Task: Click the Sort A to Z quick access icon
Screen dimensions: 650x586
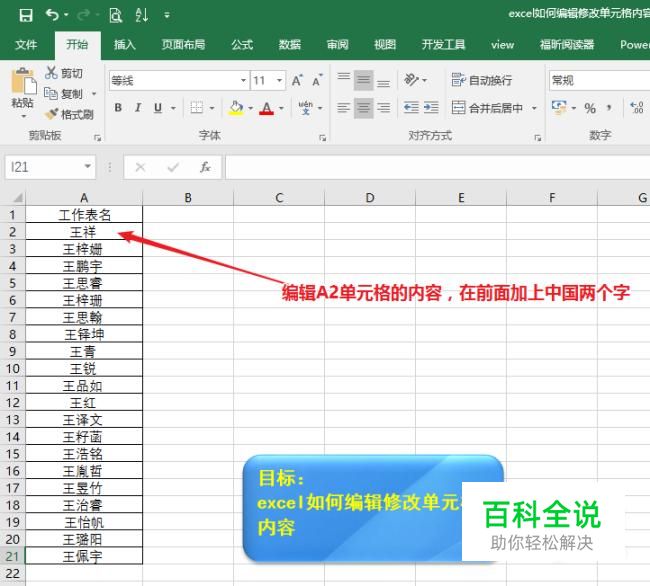Action: pyautogui.click(x=141, y=15)
